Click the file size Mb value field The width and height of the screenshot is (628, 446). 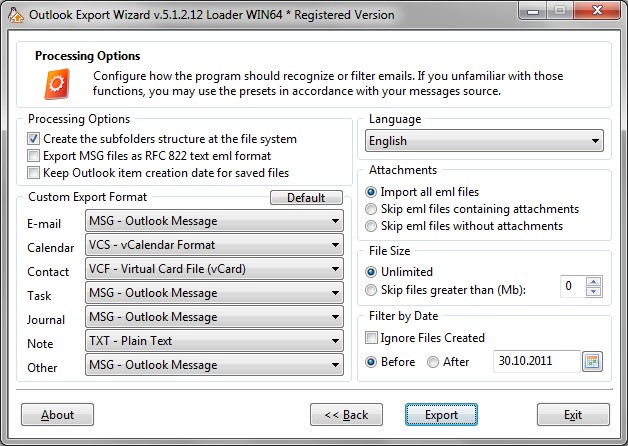point(573,286)
